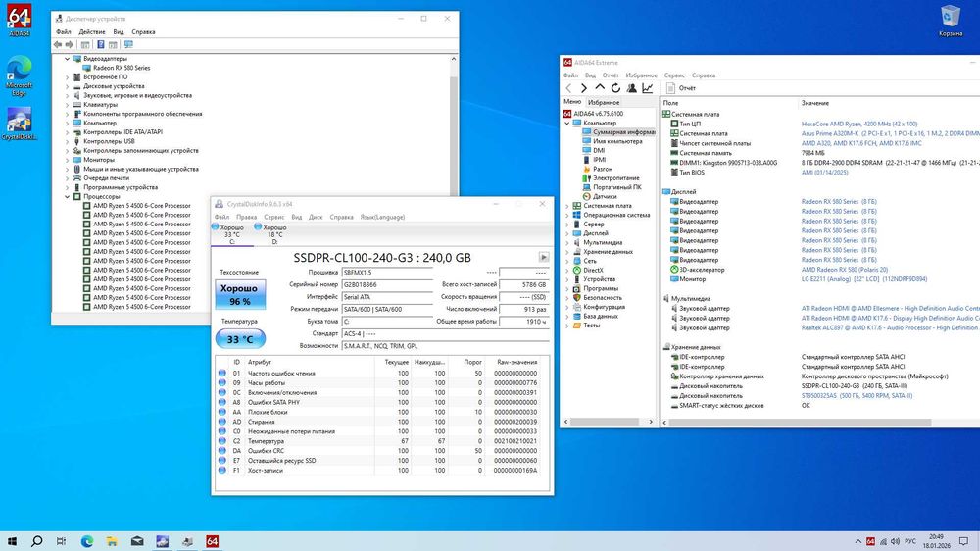Screen dimensions: 980x551
Task: Click ST9500325AS disk link in AIDA64
Action: (x=857, y=396)
